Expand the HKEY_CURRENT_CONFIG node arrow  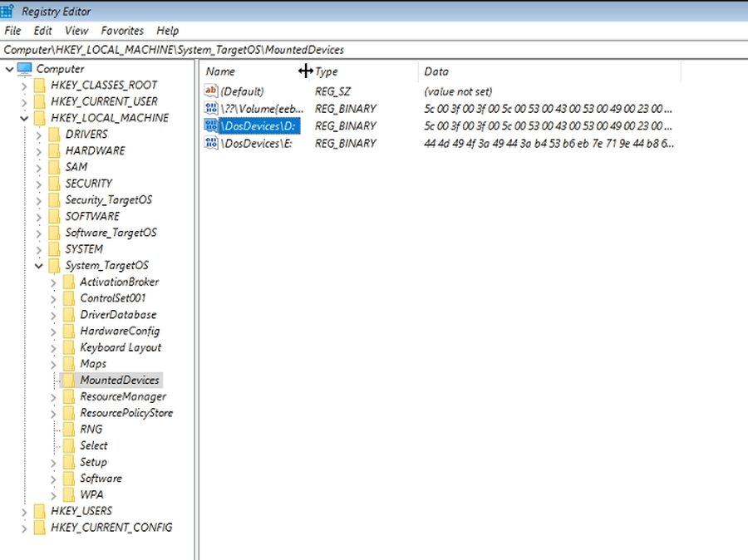coord(24,528)
